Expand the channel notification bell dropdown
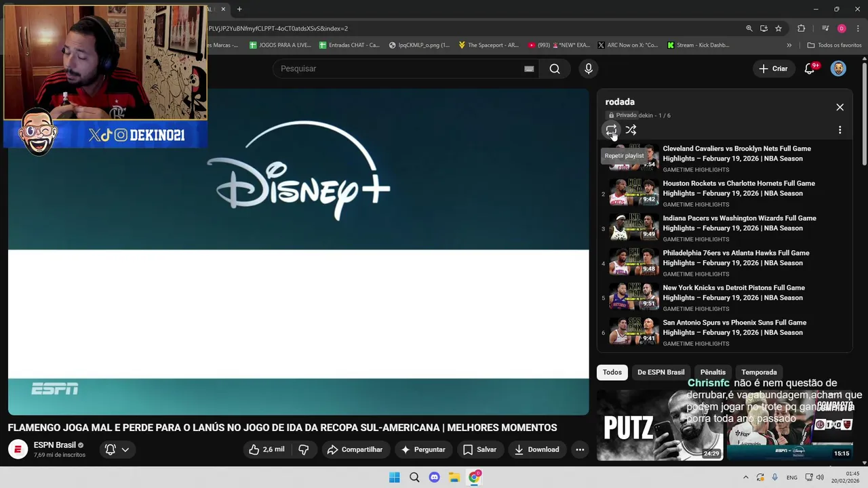 pyautogui.click(x=117, y=449)
